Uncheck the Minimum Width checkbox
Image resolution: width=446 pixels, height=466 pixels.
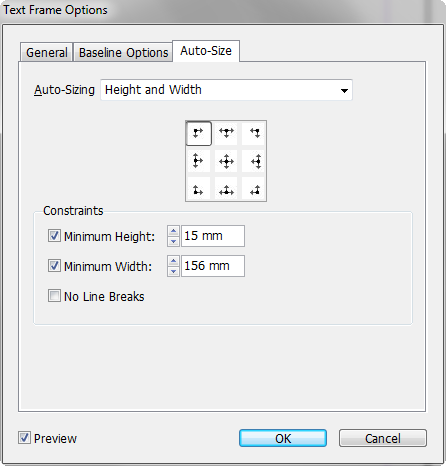click(54, 266)
